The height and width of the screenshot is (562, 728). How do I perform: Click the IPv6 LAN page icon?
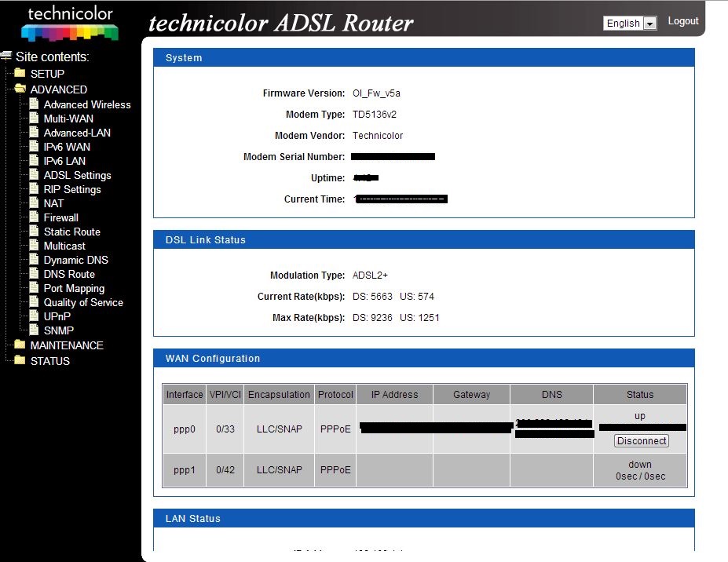(34, 161)
